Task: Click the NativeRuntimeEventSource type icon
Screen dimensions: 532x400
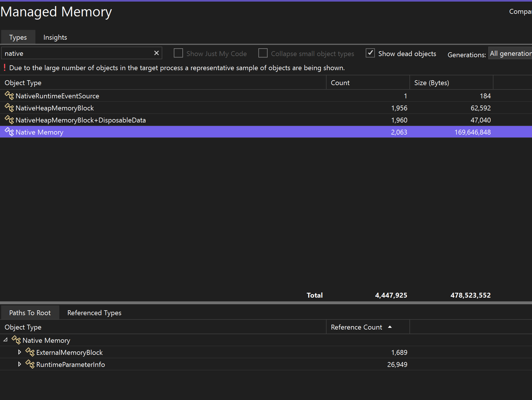Action: coord(9,96)
